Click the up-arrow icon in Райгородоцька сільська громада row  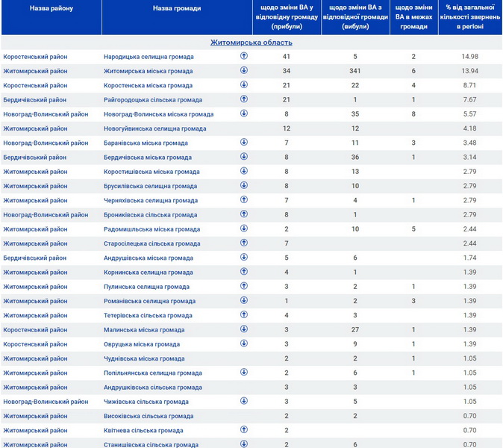(244, 99)
